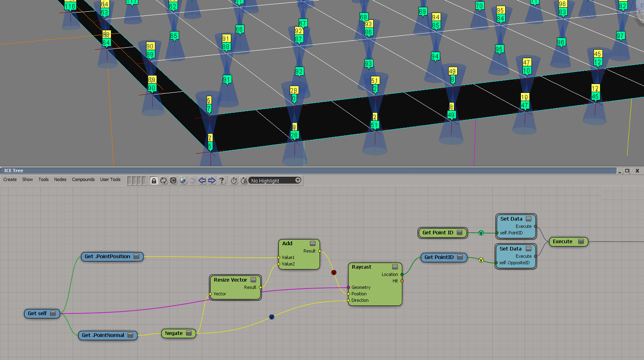Viewport: 644px width, 360px height.
Task: Collapse the Raycast node via its header icon
Action: (x=395, y=267)
